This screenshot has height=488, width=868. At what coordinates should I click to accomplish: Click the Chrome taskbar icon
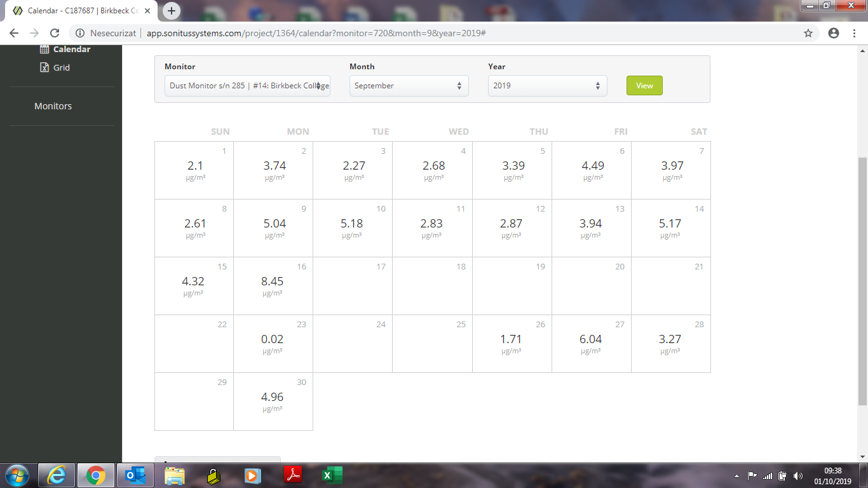pos(96,475)
